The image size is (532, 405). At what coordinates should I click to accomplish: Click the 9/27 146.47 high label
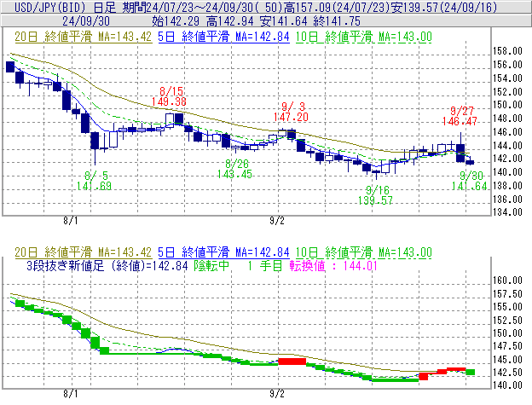[x=460, y=116]
